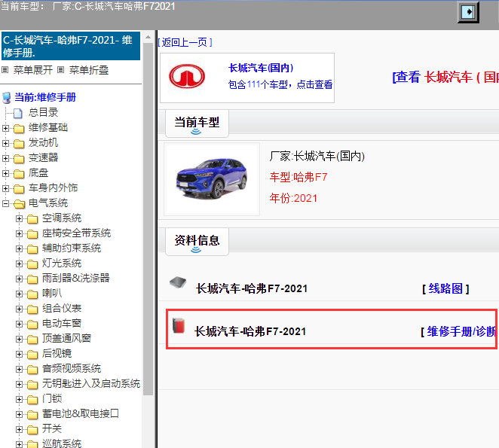Click 菜单展开 to expand all menus

[x=32, y=70]
